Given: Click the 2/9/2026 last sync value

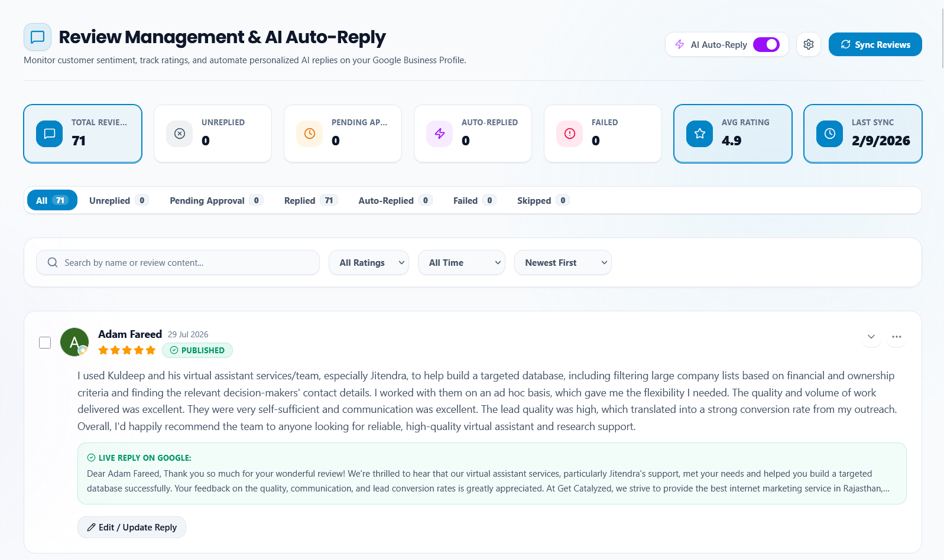Looking at the screenshot, I should [x=881, y=141].
